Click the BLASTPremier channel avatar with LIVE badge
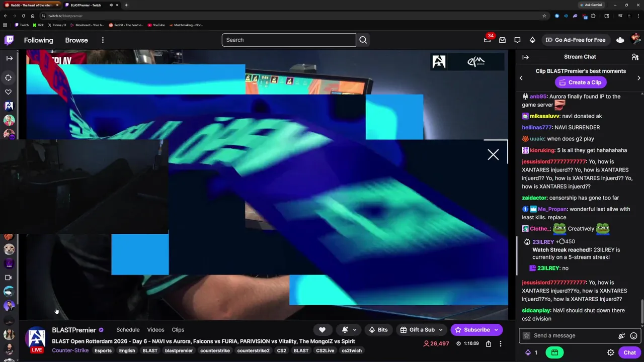This screenshot has height=362, width=644. pyautogui.click(x=36, y=340)
